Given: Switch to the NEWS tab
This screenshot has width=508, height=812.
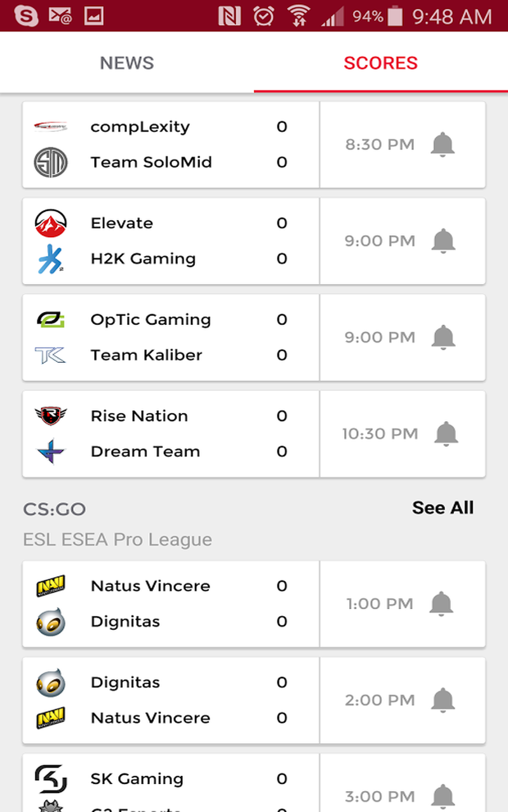Looking at the screenshot, I should click(x=127, y=63).
